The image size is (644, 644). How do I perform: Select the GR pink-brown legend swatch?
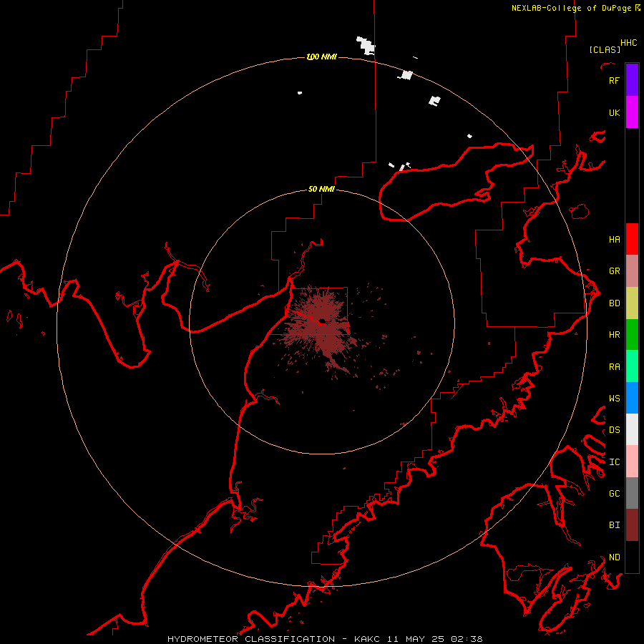632,271
